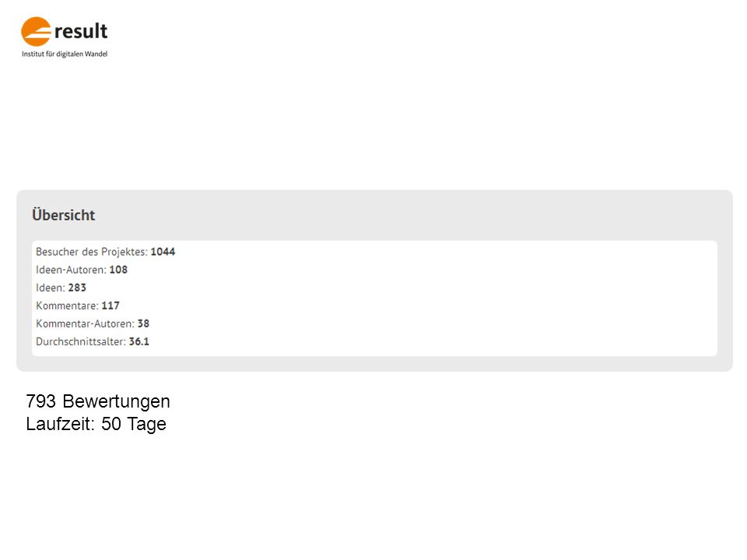747x560 pixels.
Task: Click the "Laufzeit: 50 Tage" text
Action: pos(96,424)
